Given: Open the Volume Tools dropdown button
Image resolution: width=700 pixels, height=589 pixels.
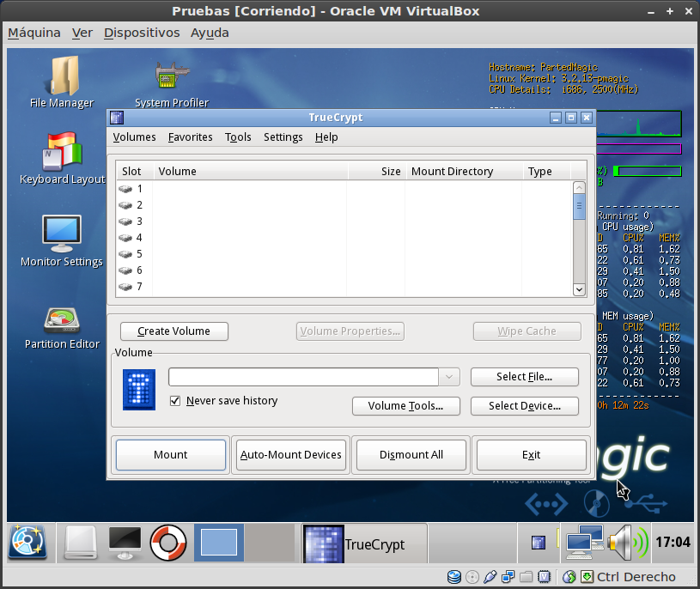Looking at the screenshot, I should (405, 406).
